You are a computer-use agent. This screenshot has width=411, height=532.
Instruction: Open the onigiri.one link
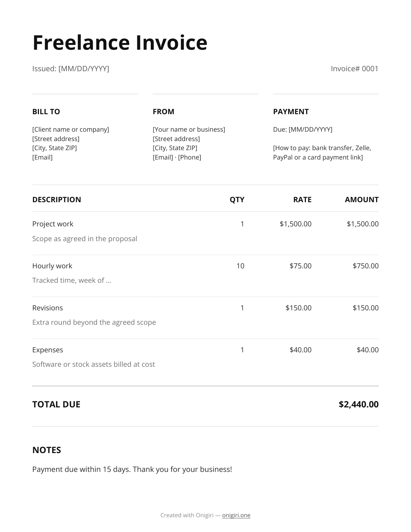(x=236, y=515)
